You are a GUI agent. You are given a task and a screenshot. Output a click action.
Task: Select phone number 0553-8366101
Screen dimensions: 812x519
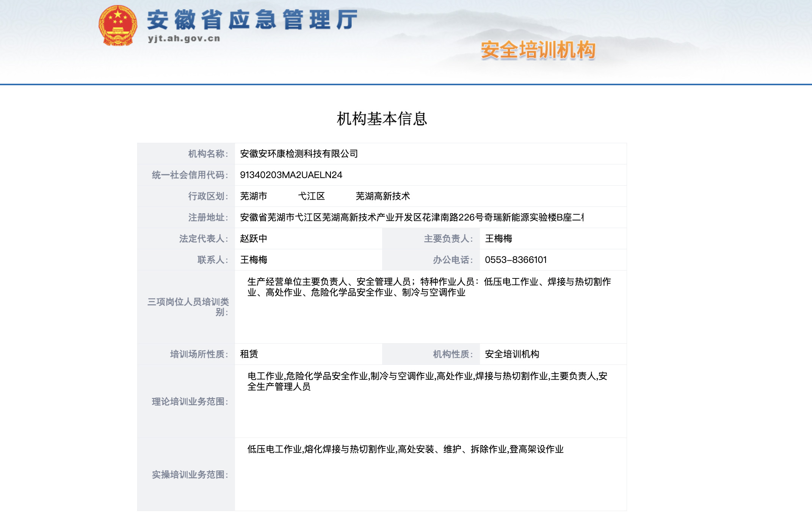[x=516, y=259]
